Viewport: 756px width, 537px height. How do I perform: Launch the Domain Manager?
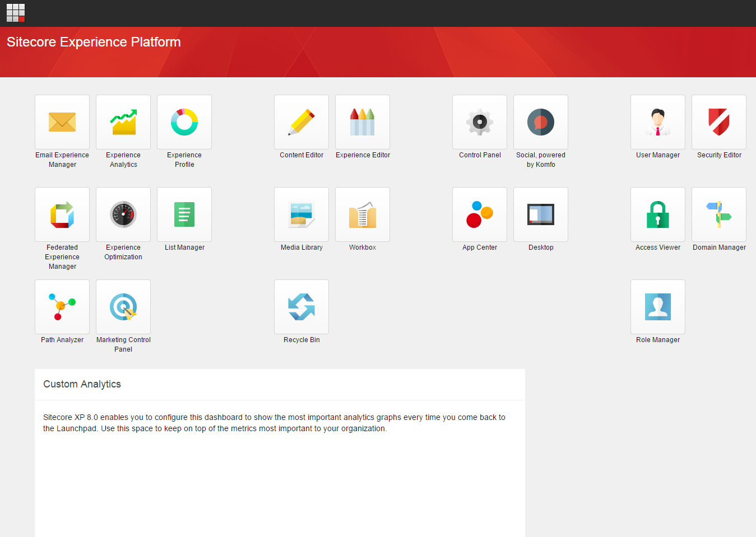click(x=719, y=214)
